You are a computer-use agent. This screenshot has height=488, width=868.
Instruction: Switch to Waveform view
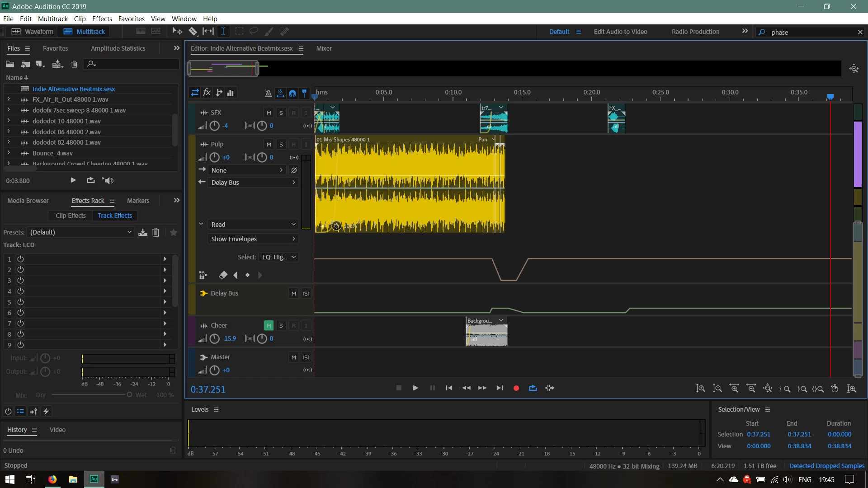33,32
